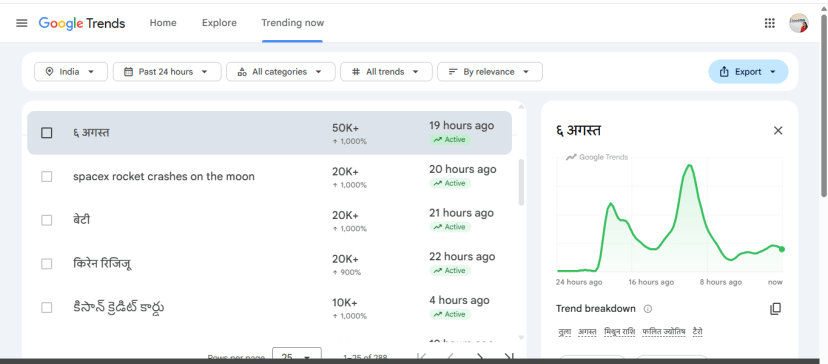Viewport: 828px width, 364px height.
Task: Close the ६ अगस्त detail panel
Action: [x=778, y=130]
